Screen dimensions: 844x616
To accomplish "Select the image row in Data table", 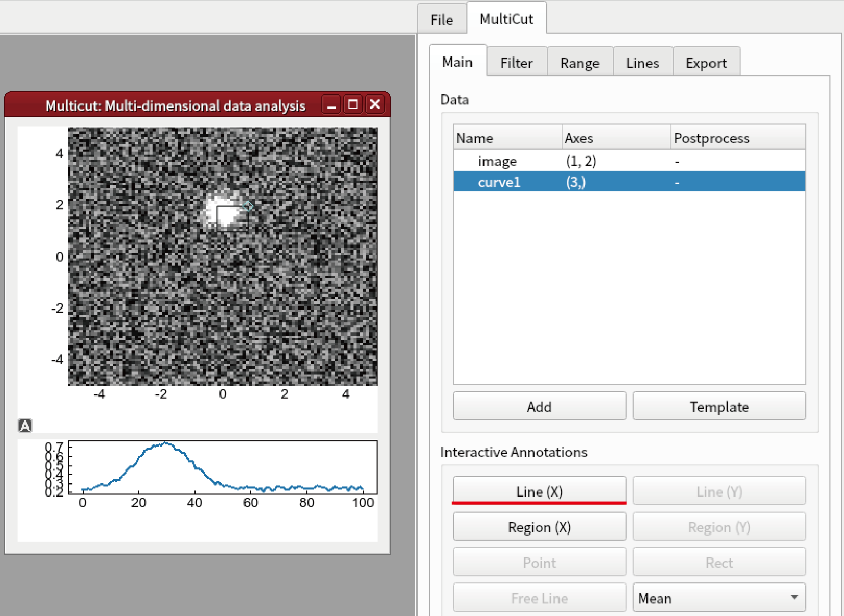I will (629, 161).
